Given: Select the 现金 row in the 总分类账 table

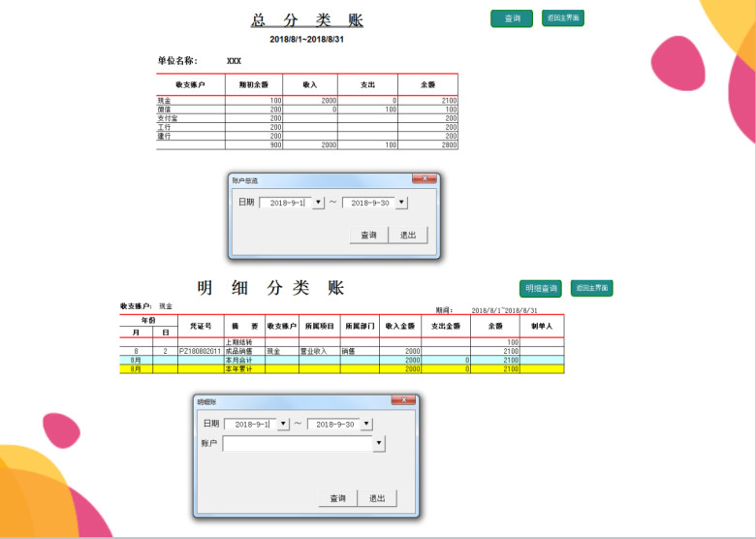Looking at the screenshot, I should (x=307, y=101).
